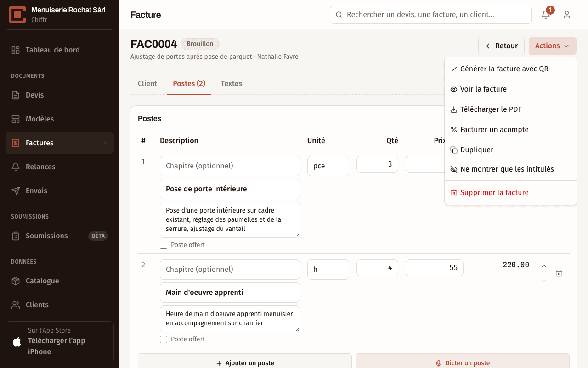Choose Voir la facture in menu
This screenshot has height=368, width=588.
(x=511, y=89)
